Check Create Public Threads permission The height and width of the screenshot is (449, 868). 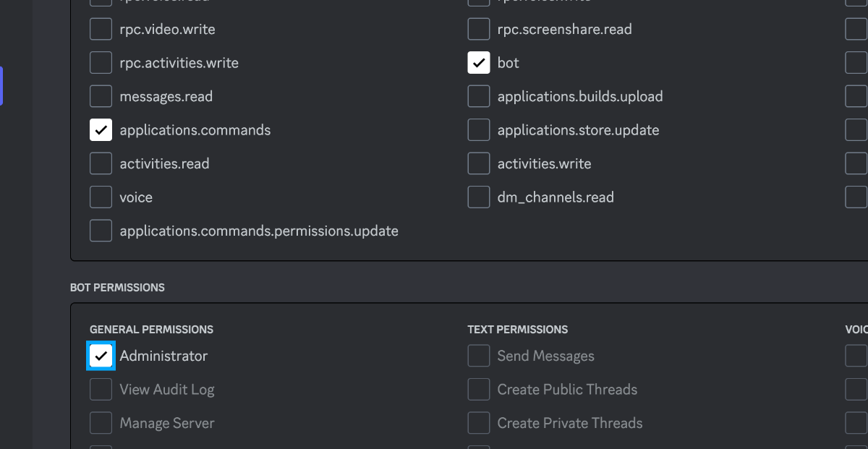click(479, 390)
